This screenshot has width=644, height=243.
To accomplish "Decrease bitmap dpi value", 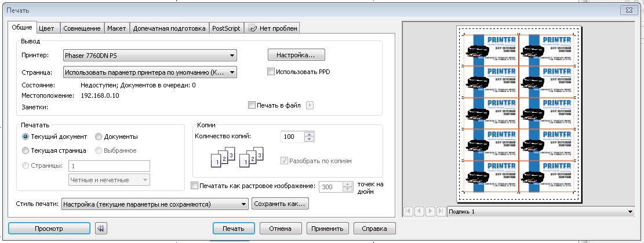I will pos(348,189).
